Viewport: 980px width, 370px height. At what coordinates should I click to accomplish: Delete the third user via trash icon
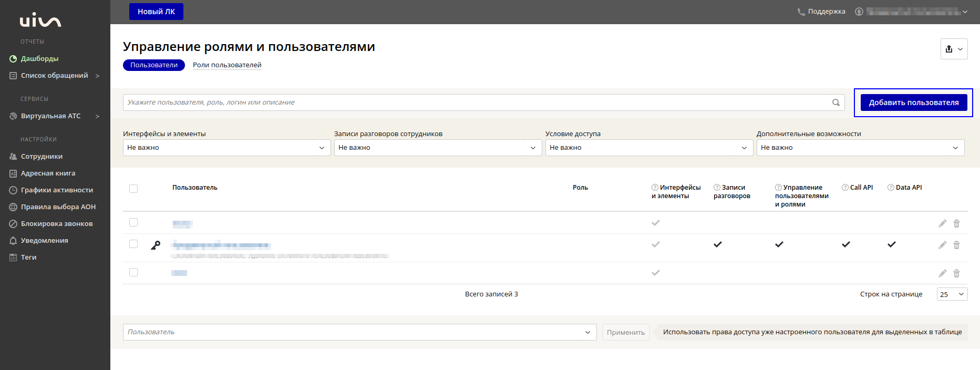[x=956, y=273]
